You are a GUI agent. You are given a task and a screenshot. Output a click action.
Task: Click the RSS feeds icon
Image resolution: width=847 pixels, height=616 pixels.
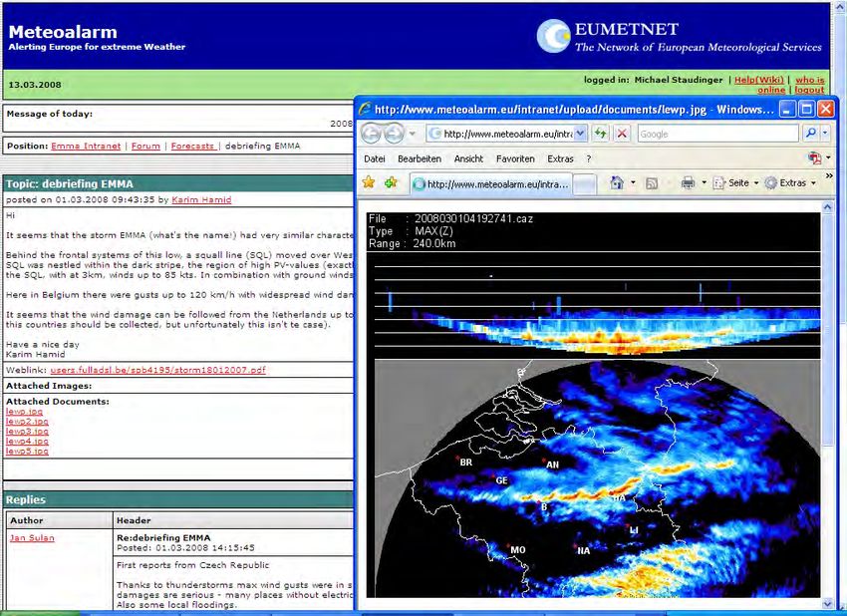coord(652,183)
